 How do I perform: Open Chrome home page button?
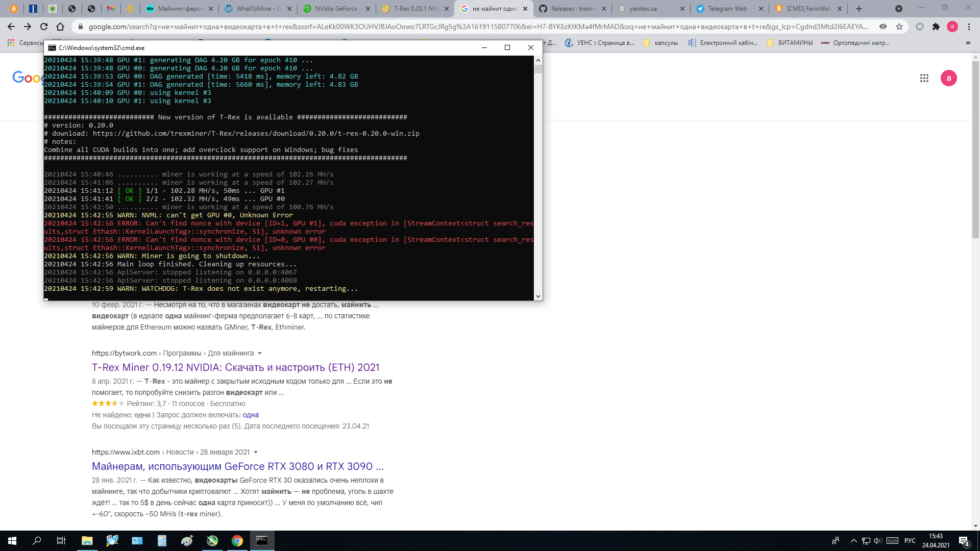point(60,27)
